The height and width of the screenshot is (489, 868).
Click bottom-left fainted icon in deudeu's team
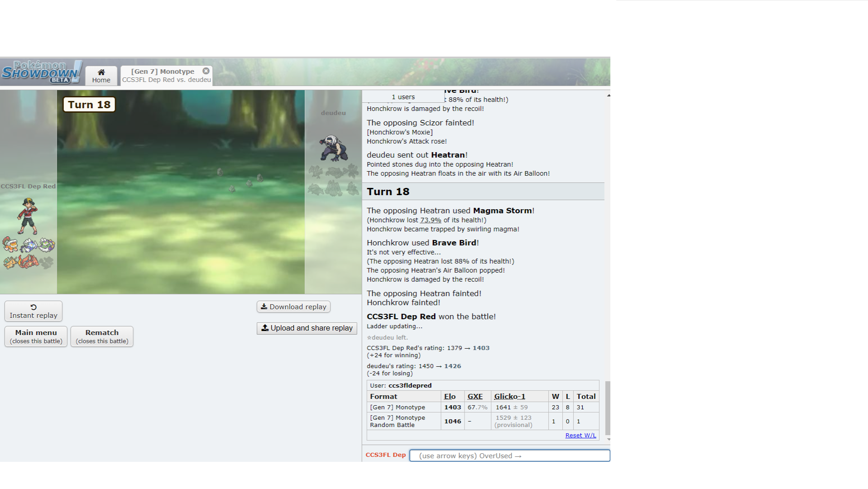pyautogui.click(x=316, y=188)
